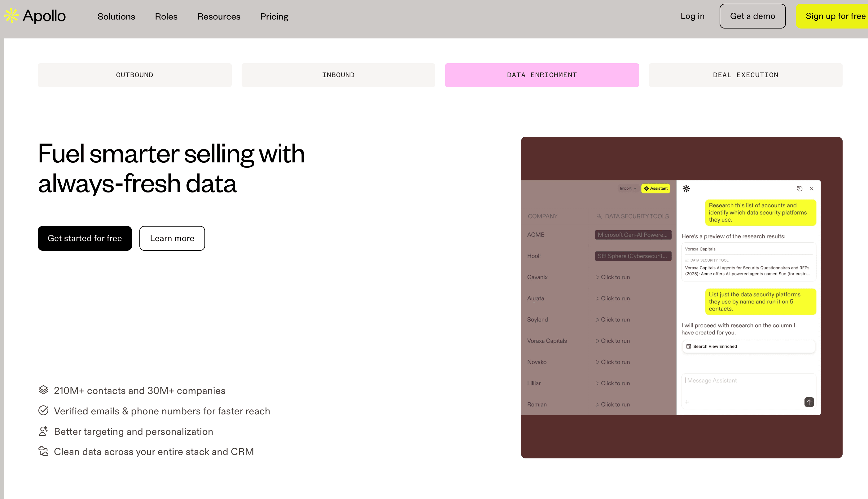Click Get started for free
The width and height of the screenshot is (868, 499).
tap(85, 238)
